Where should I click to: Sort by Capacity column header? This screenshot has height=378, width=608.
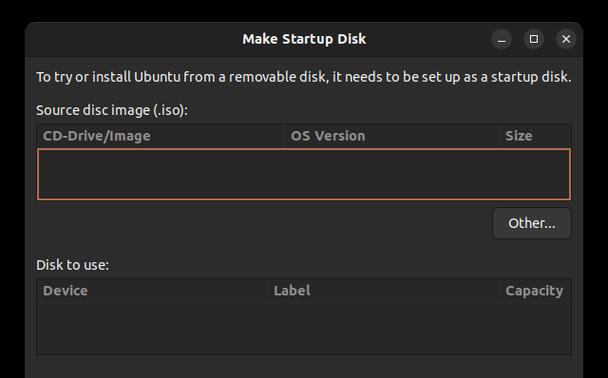pos(535,291)
